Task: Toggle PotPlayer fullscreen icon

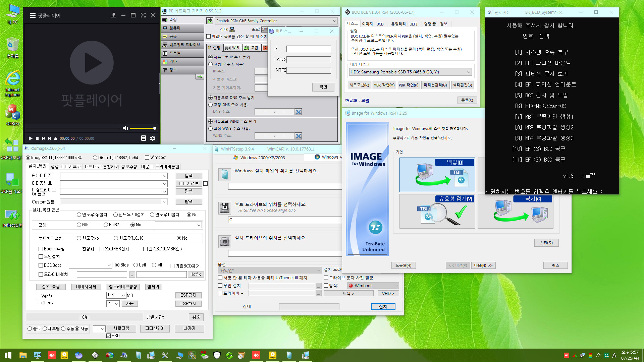Action: pos(143,15)
